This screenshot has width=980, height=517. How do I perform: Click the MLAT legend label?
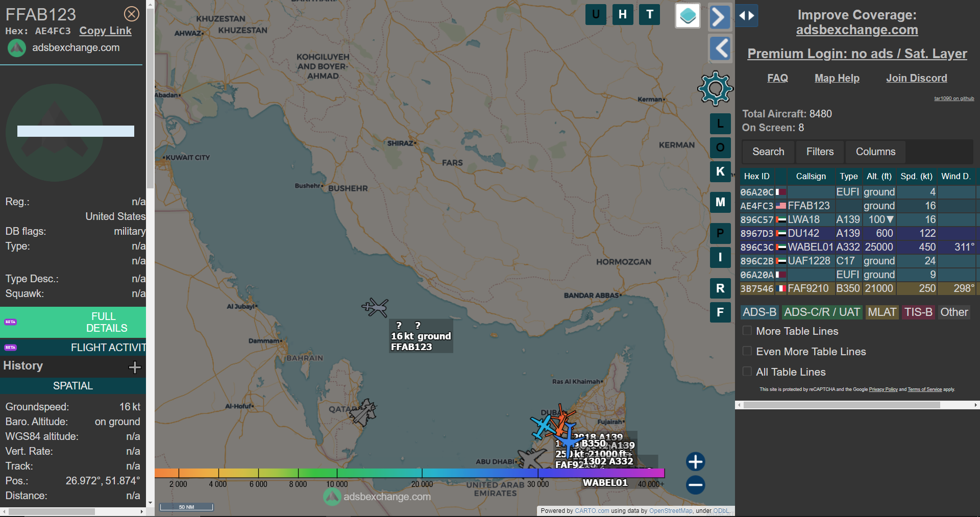(882, 312)
